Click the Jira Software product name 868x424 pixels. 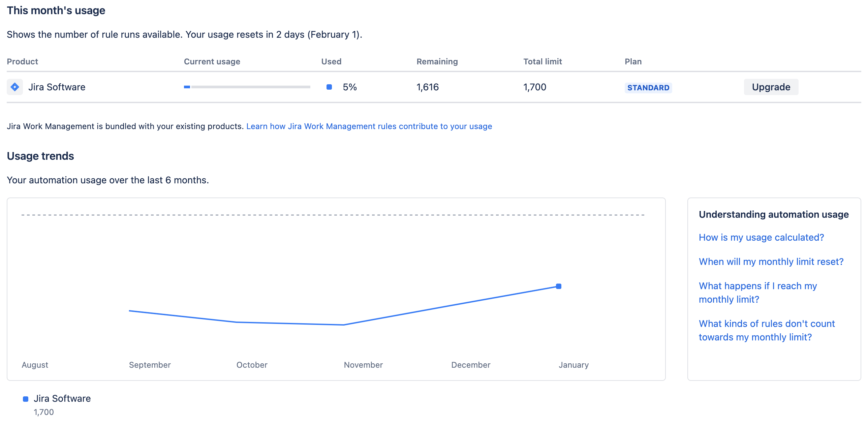point(57,87)
